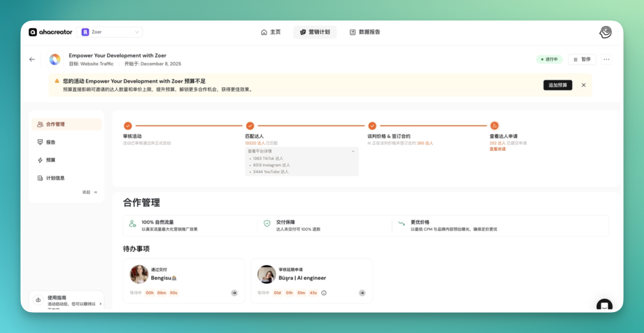Click the 13320 达人 matched count
Viewport: 644px width, 333px height.
coord(255,143)
